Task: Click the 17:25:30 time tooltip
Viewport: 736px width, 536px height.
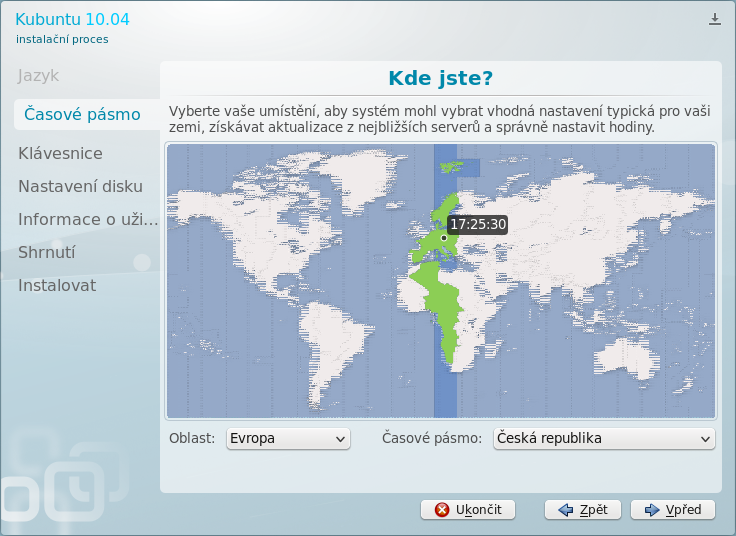Action: tap(478, 224)
